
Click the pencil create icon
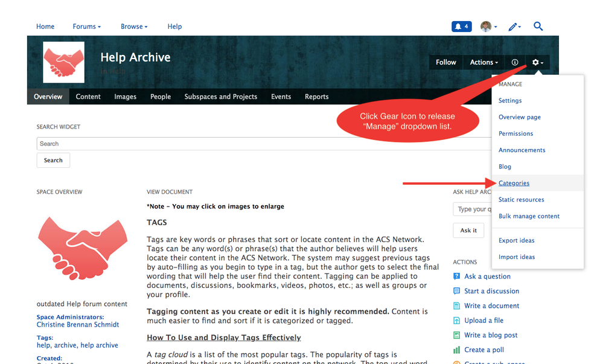point(513,27)
